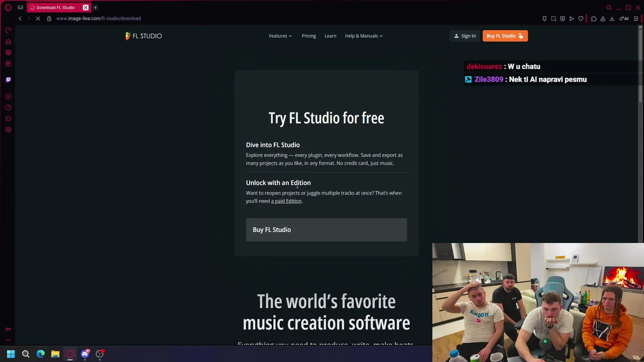Viewport: 644px width, 362px height.
Task: Click the padlock site info icon
Action: (x=49, y=19)
